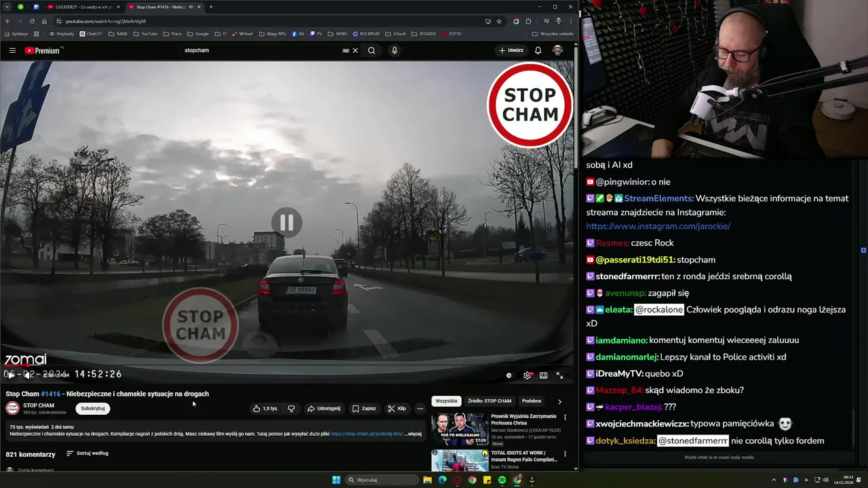
Task: Open the video settings gear
Action: [x=527, y=375]
